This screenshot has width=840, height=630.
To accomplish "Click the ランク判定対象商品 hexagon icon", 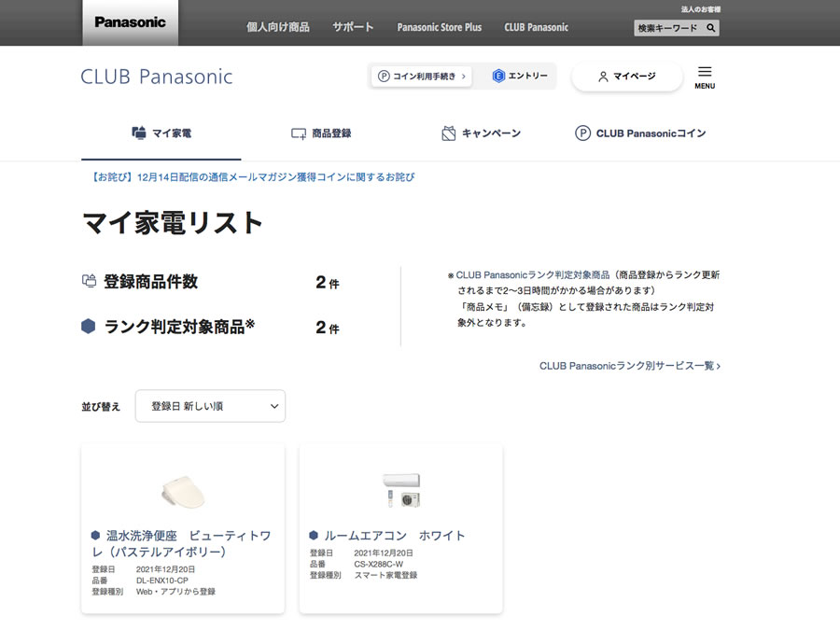I will click(89, 327).
